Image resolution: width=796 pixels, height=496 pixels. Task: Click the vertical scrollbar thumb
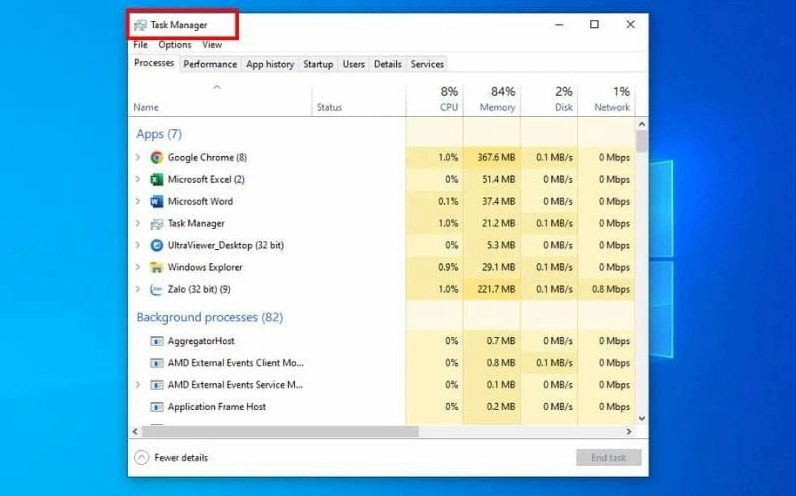tap(642, 141)
